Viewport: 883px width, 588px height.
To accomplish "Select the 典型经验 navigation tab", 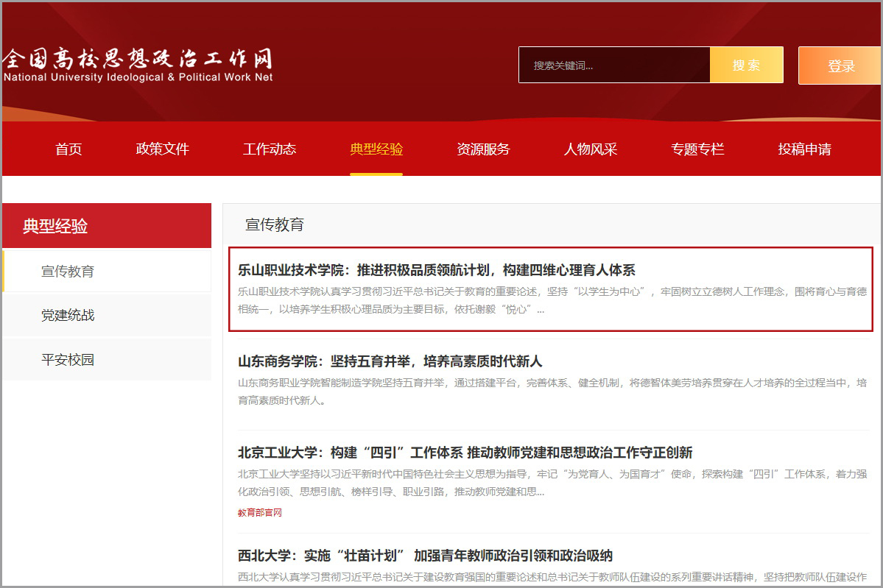I will [x=376, y=149].
